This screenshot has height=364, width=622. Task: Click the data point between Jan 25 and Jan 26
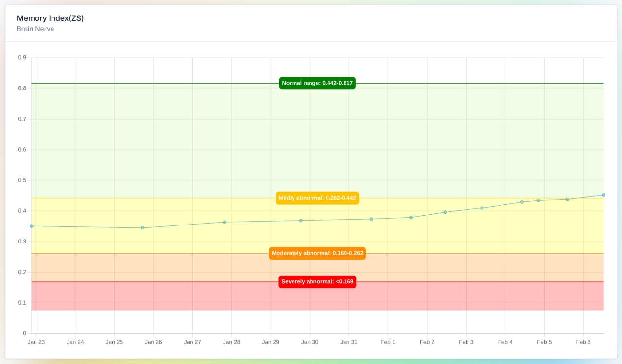pos(142,228)
